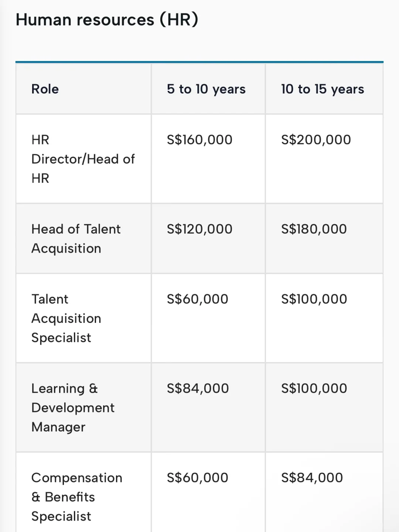
Task: Select the Head of Talent Acquisition role
Action: coord(76,239)
